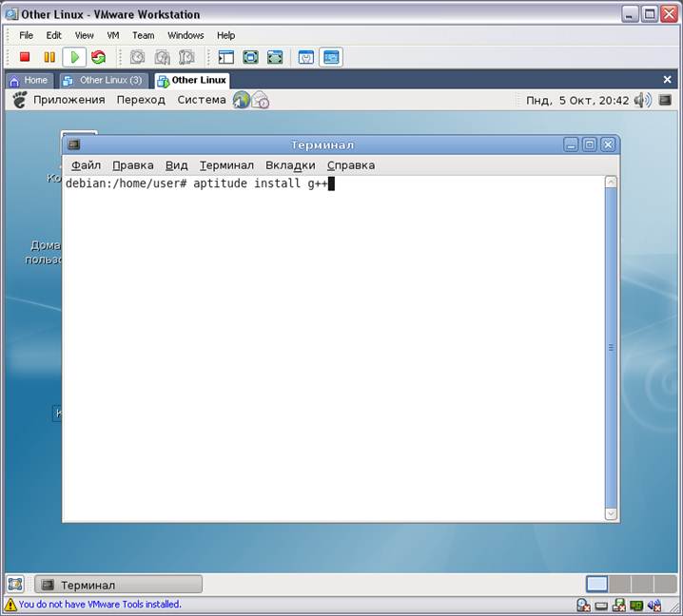Switch to the last workspace in the switcher
Screen dimensions: 683x616
pyautogui.click(x=665, y=585)
